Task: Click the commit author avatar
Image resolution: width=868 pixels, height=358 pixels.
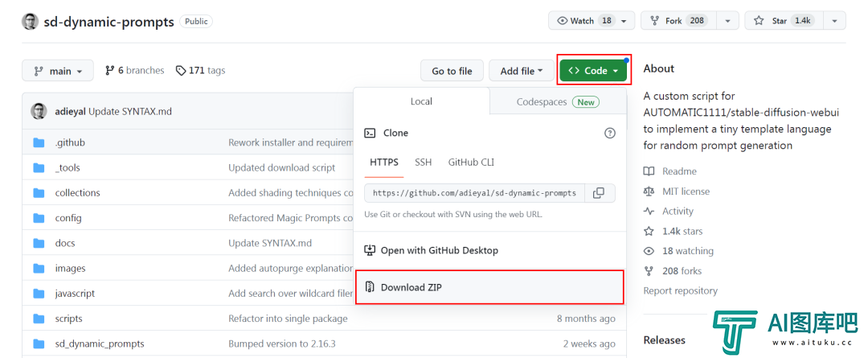Action: (x=39, y=111)
